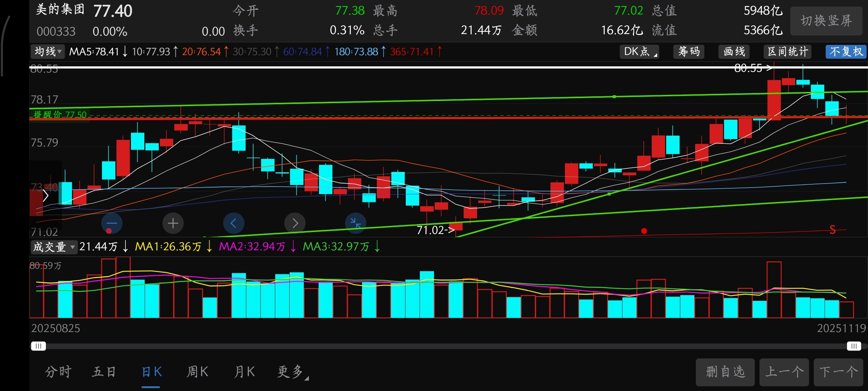Click the zoom in plus icon
This screenshot has width=868, height=391.
(173, 223)
